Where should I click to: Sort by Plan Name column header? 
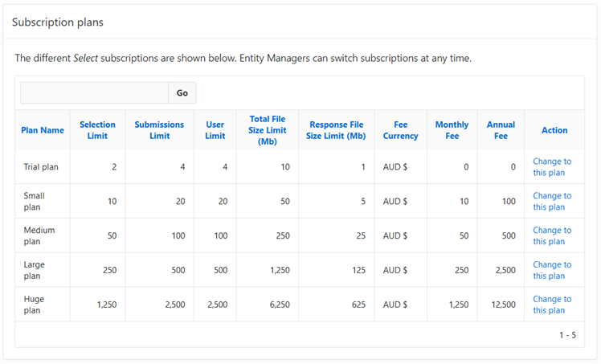click(43, 130)
